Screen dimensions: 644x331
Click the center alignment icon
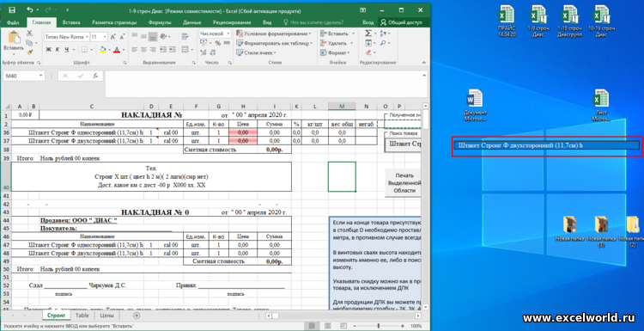[x=143, y=50]
